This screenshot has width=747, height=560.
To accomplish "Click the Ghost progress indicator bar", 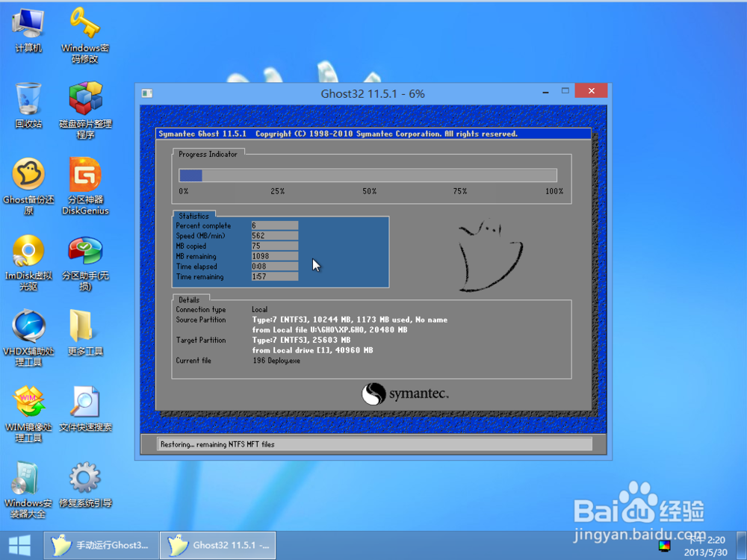I will (x=368, y=175).
